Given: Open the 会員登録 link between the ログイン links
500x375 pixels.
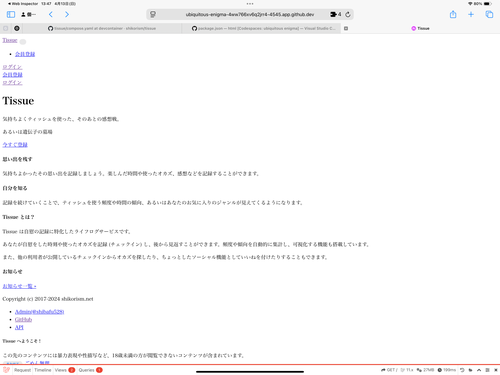Looking at the screenshot, I should click(x=12, y=75).
